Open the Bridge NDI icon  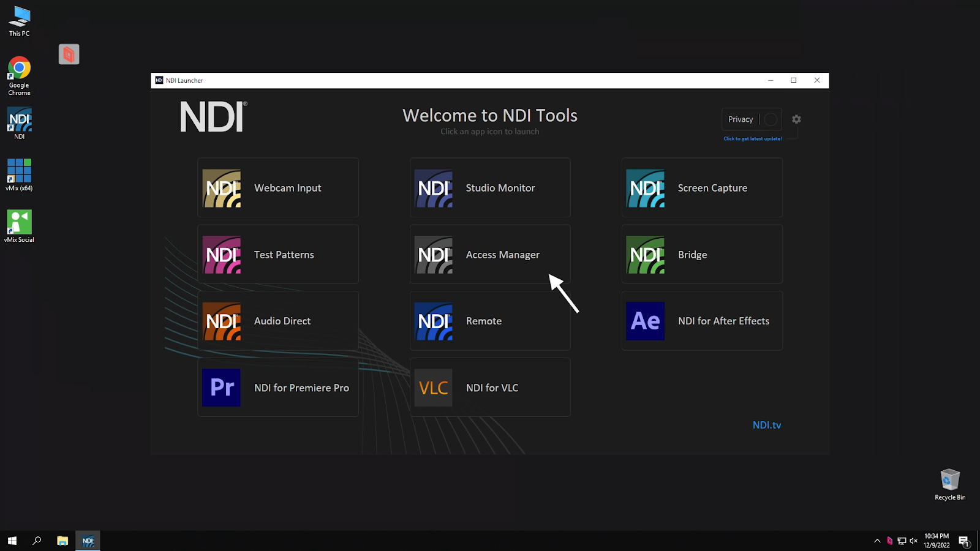[x=646, y=255]
